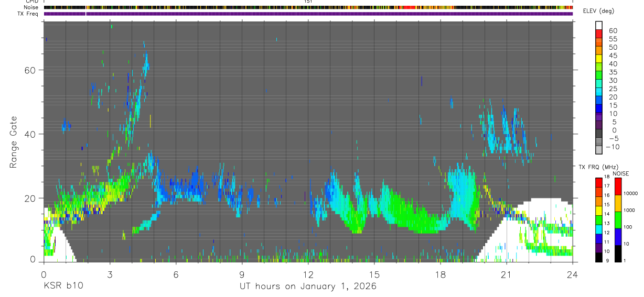Image resolution: width=644 pixels, height=297 pixels.
Task: Click the '55' label on ELEV scale
Action: pos(613,39)
